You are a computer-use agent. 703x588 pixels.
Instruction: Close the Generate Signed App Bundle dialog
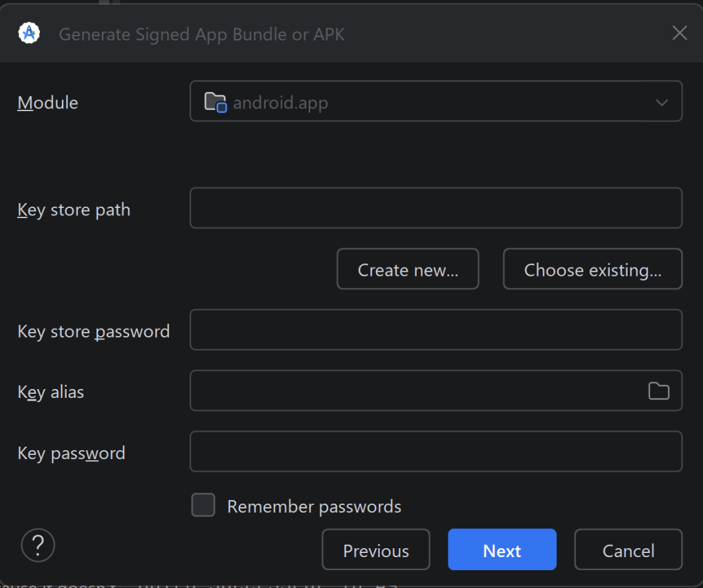680,33
